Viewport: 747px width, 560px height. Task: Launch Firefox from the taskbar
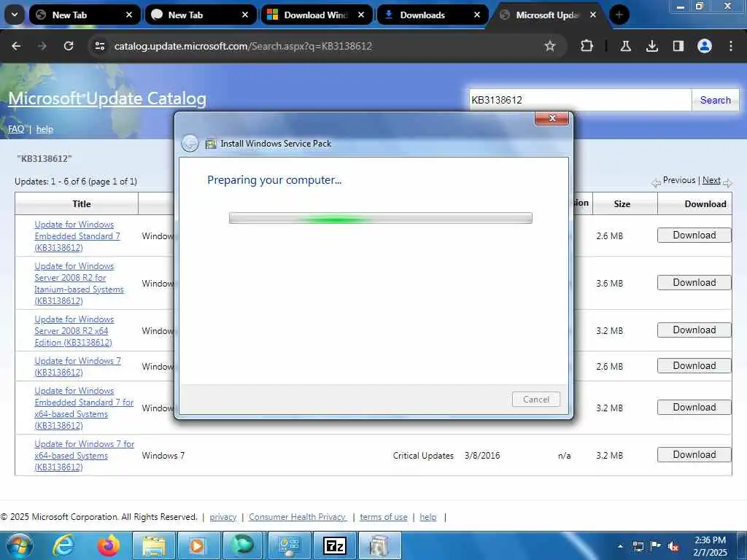pyautogui.click(x=108, y=545)
